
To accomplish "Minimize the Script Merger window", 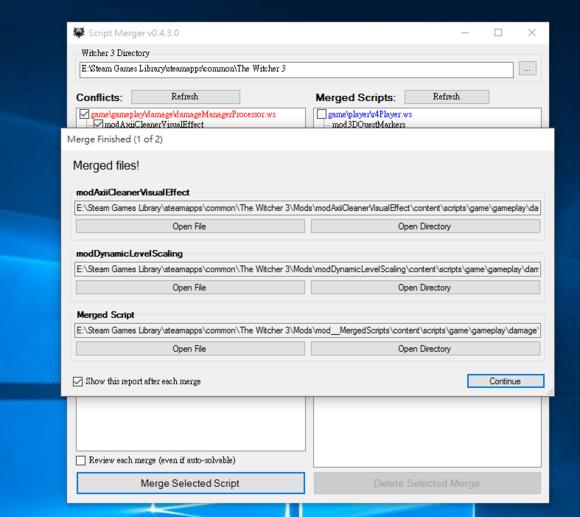I will [465, 33].
